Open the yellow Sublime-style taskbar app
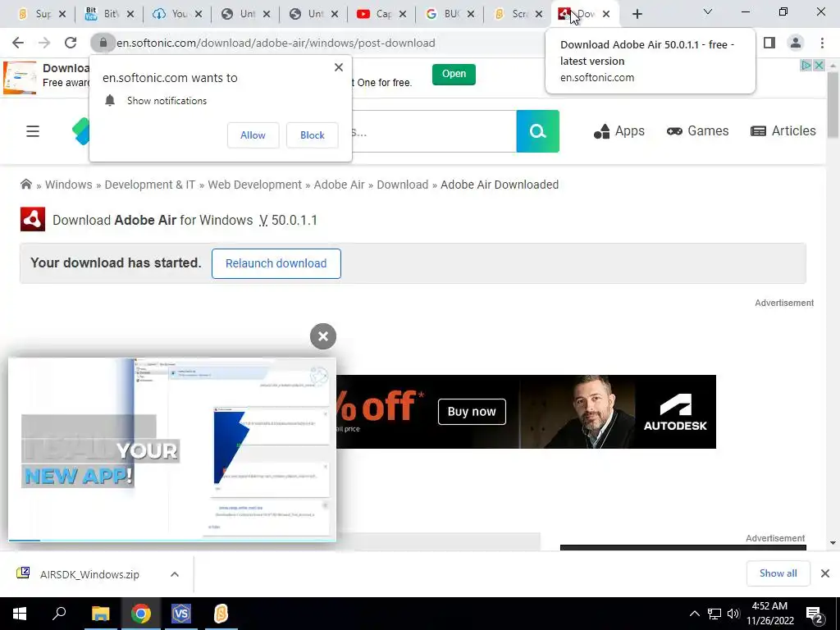 (x=221, y=614)
